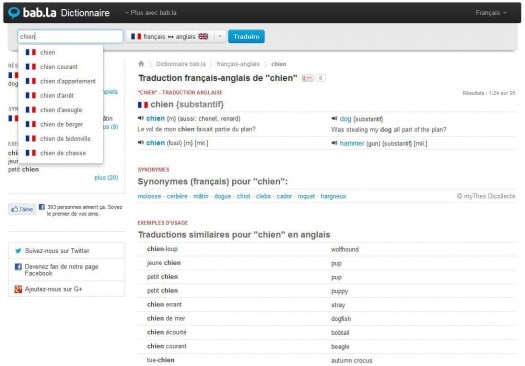Click the 'chien-loup' example row

326,249
